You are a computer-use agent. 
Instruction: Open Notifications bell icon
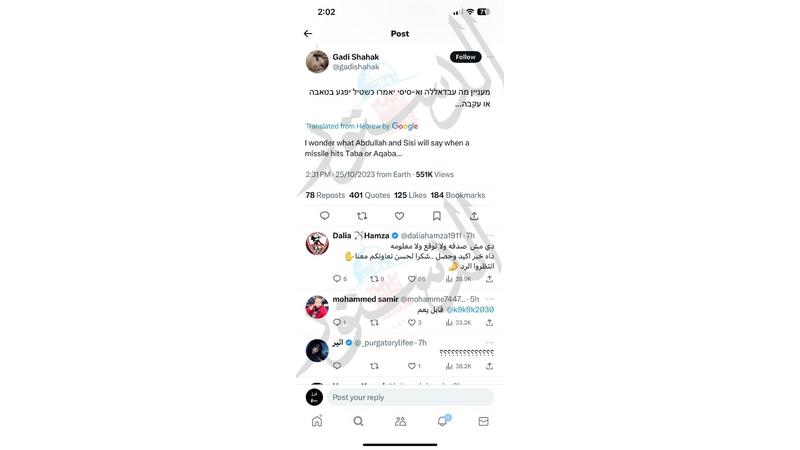coord(442,421)
